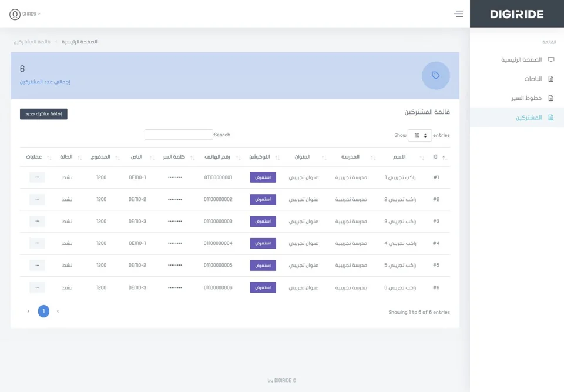Click DEMO-3 bus in row #6
564x392 pixels.
point(137,287)
